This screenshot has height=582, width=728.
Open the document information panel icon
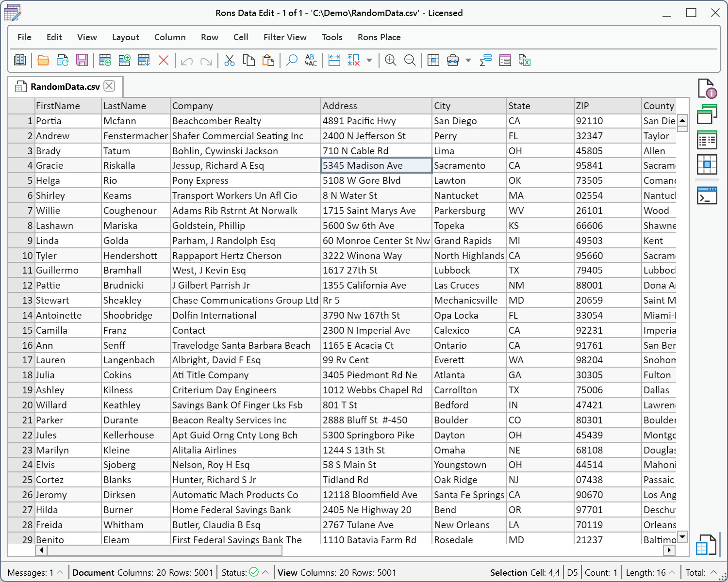[707, 89]
